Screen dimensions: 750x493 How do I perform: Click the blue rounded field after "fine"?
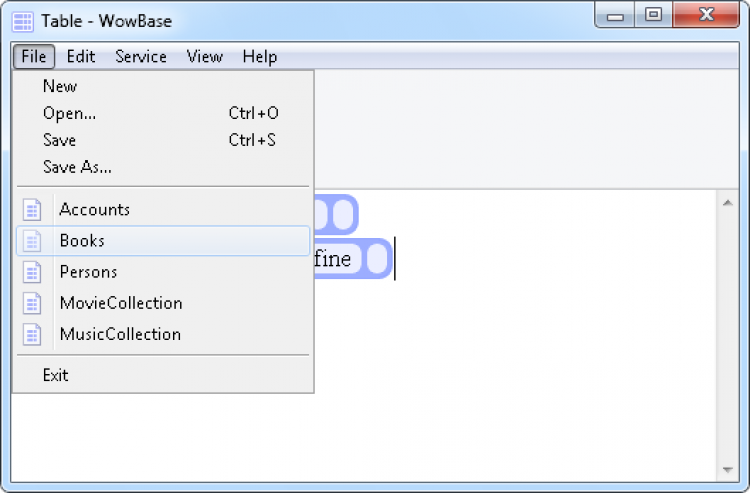375,259
